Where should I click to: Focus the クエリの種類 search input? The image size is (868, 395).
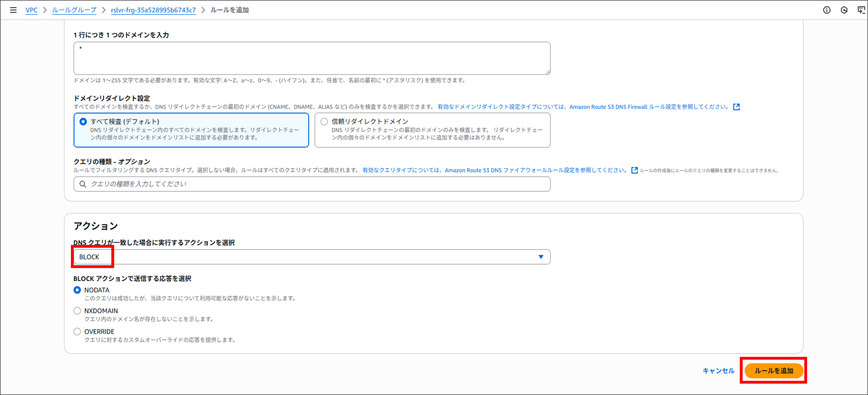coord(312,184)
